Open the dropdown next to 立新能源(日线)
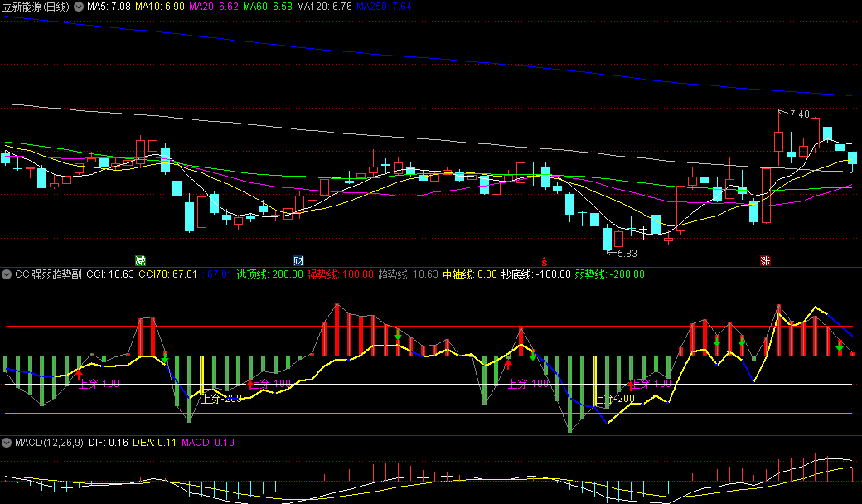Viewport: 862px width, 504px height. [79, 7]
